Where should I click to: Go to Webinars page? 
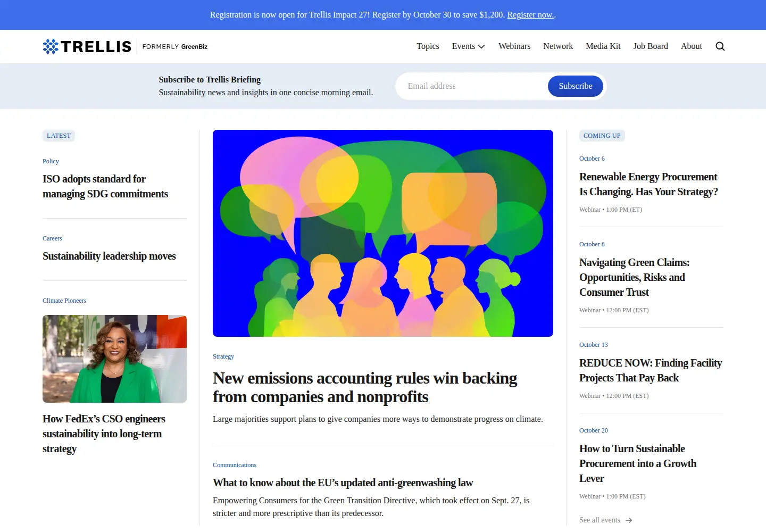click(x=514, y=46)
